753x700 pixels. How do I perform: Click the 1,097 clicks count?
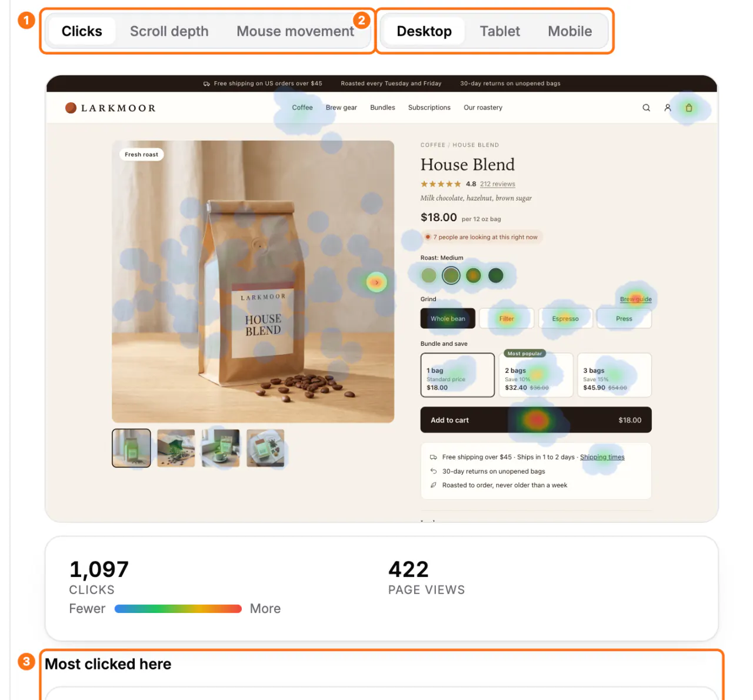[x=99, y=569]
